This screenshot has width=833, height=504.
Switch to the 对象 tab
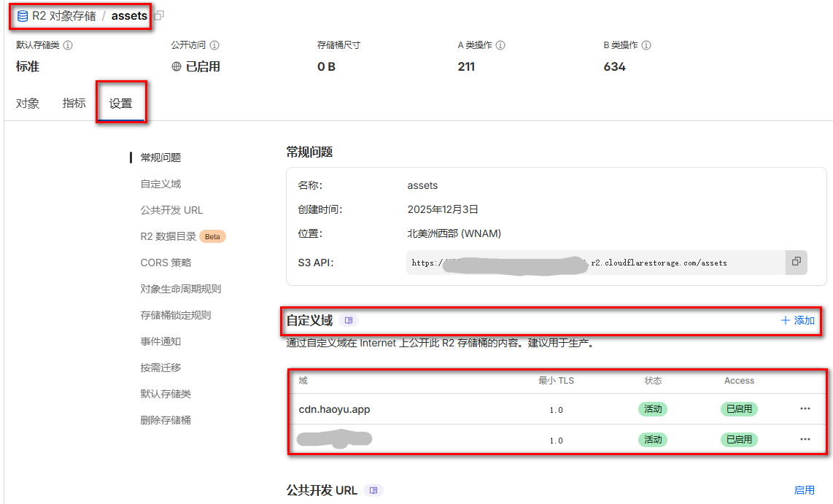(27, 103)
